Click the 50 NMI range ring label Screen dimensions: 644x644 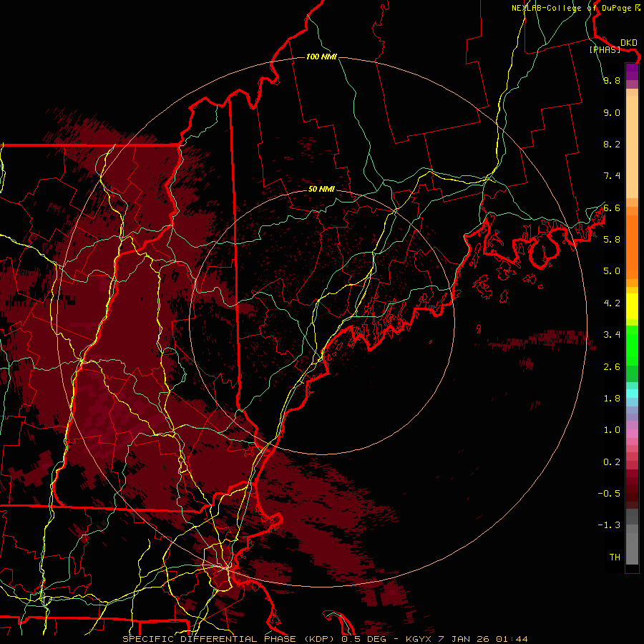(321, 189)
